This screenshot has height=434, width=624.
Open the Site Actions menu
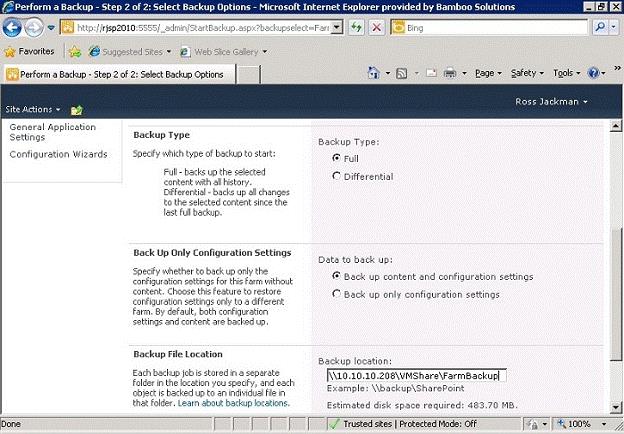coord(33,109)
